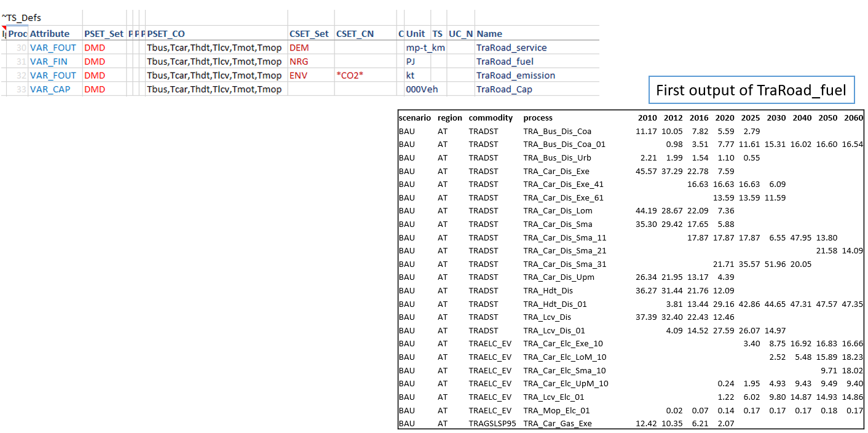
Task: Select VAR_FOUT in the TraRoad_emission row
Action: point(53,75)
